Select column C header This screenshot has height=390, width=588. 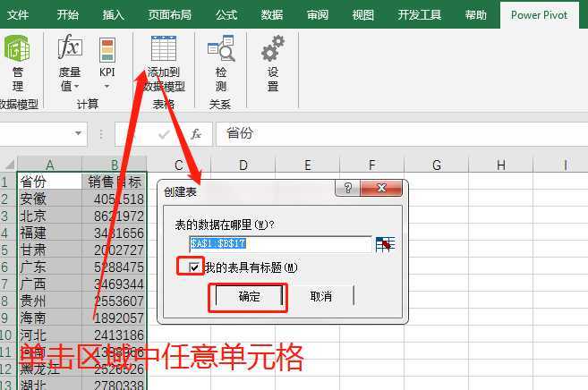pyautogui.click(x=179, y=165)
